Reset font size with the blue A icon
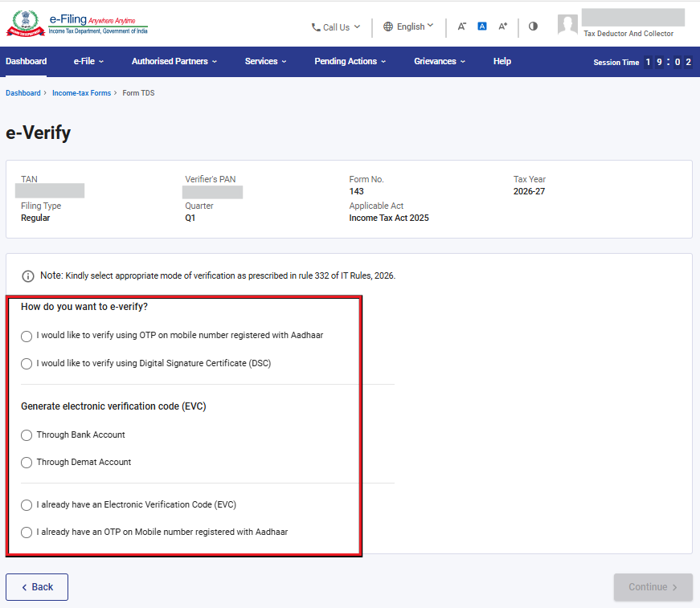This screenshot has height=608, width=700. (x=482, y=27)
